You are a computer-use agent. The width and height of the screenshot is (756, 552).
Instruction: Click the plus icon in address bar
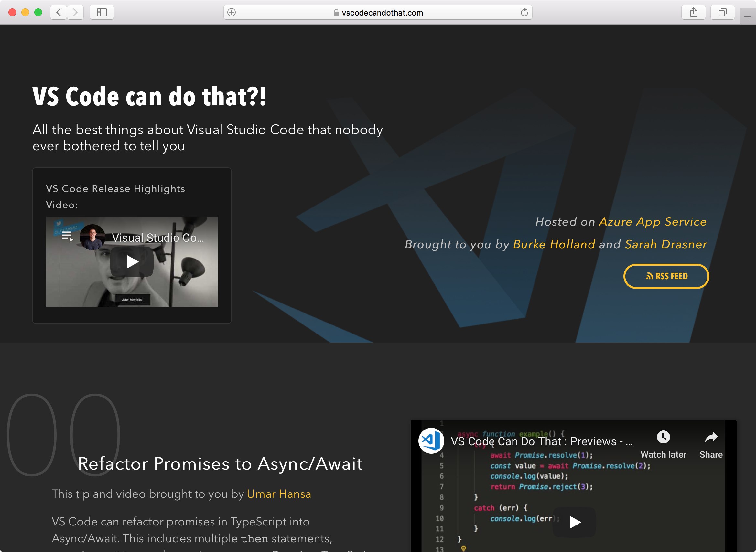click(x=231, y=12)
